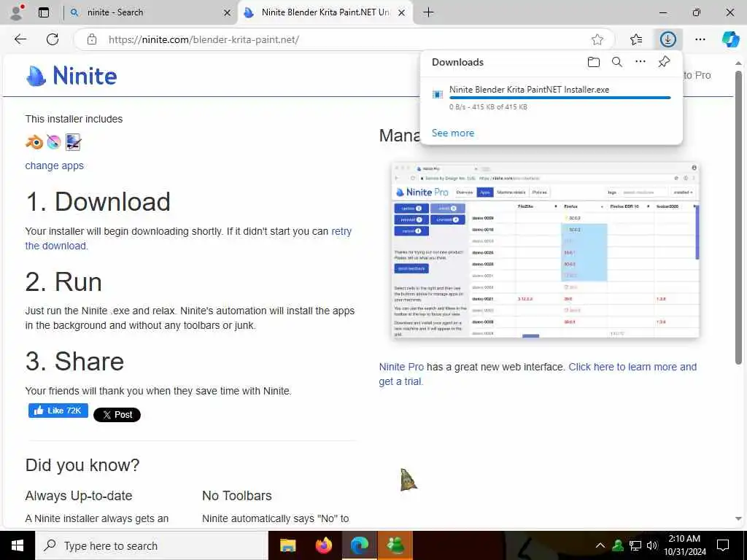Image resolution: width=747 pixels, height=560 pixels.
Task: Open the notification center icon
Action: tap(723, 545)
